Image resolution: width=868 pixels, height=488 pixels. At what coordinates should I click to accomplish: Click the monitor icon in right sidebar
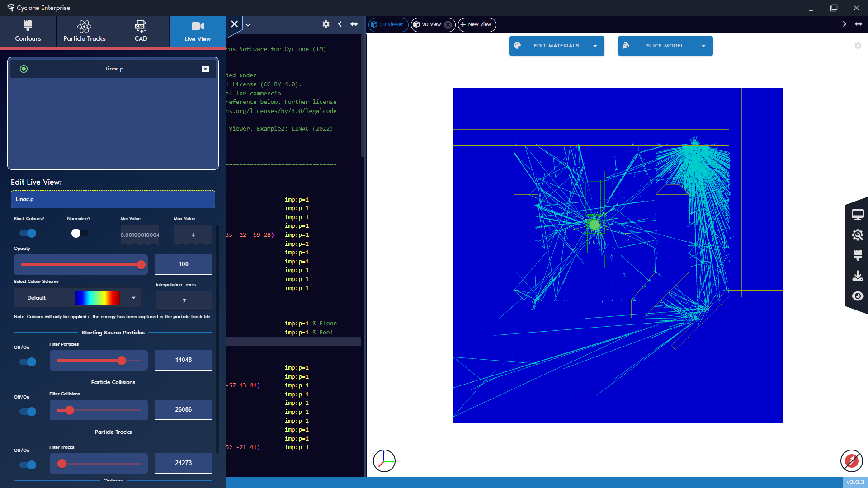tap(857, 215)
